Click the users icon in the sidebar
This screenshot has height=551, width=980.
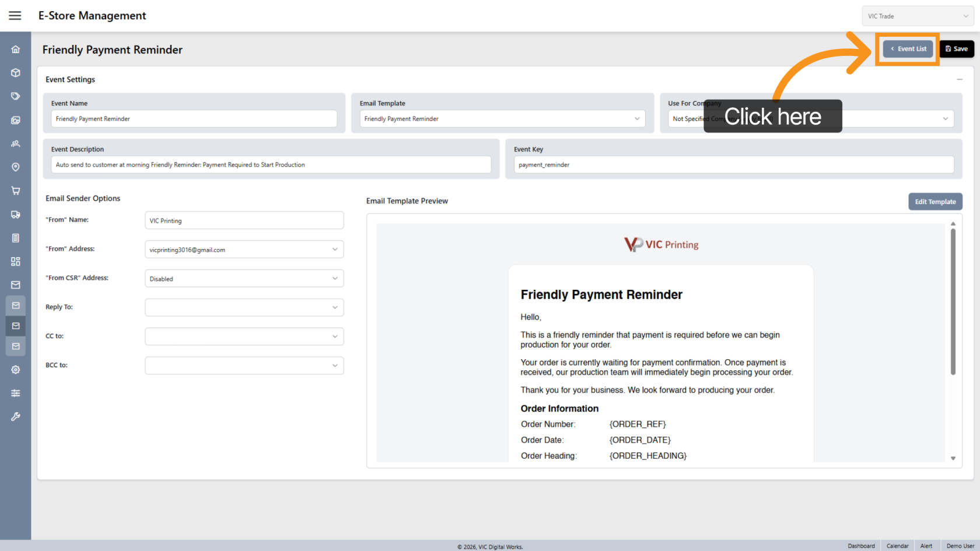[x=16, y=143]
